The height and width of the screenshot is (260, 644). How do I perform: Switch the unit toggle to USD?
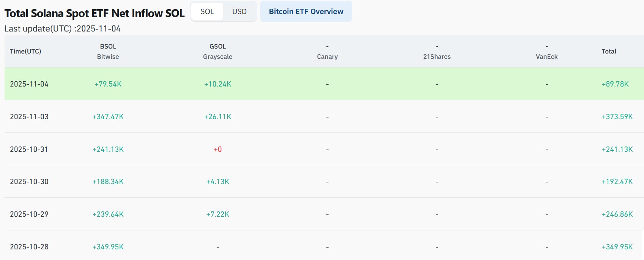point(239,12)
